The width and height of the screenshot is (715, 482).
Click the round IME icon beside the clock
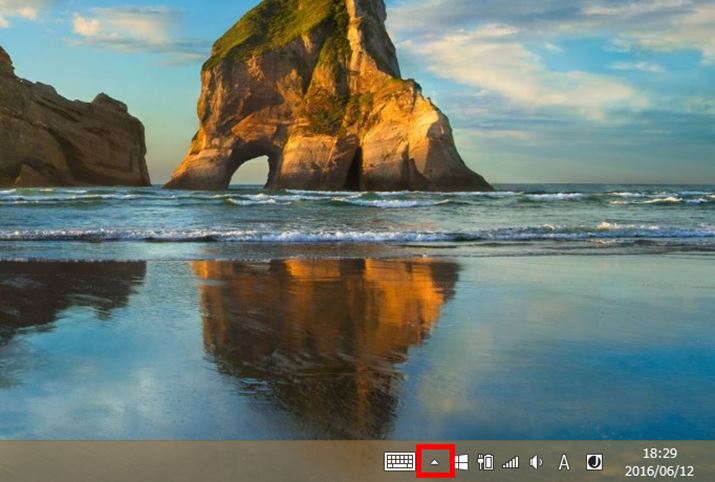point(594,461)
